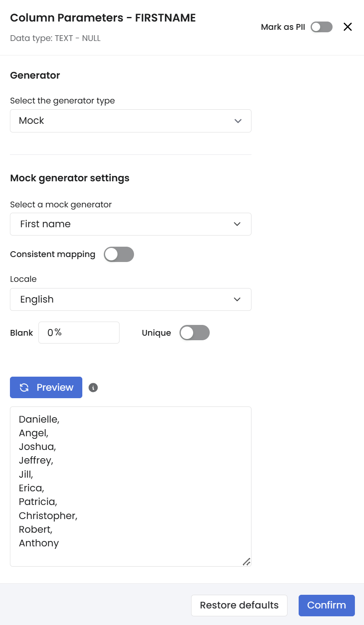
Task: Close the Column Parameters panel
Action: pyautogui.click(x=348, y=27)
